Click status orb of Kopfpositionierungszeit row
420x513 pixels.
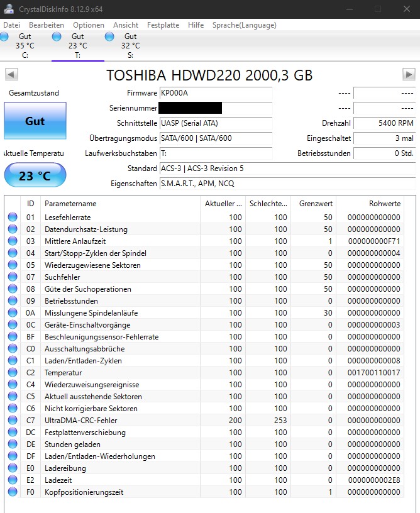point(13,492)
